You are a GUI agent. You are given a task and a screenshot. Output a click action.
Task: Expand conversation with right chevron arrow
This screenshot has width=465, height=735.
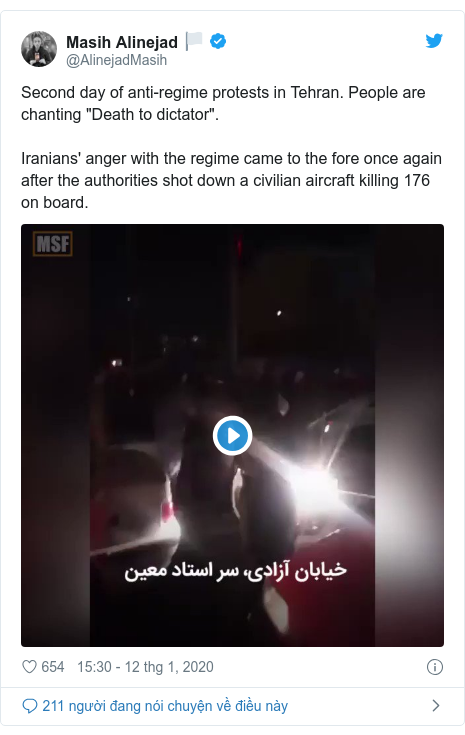[x=435, y=705]
